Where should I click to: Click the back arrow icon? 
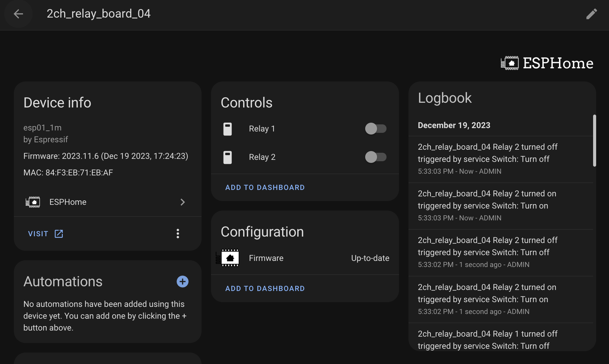coord(18,14)
